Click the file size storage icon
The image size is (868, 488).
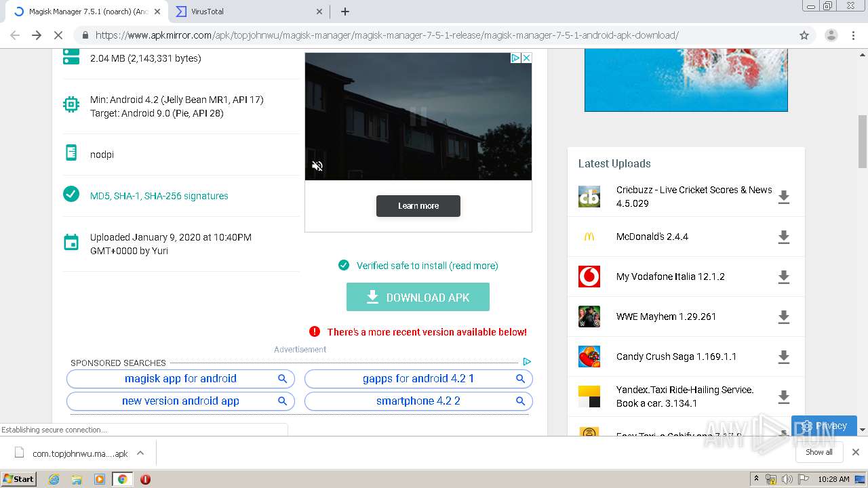click(x=71, y=56)
